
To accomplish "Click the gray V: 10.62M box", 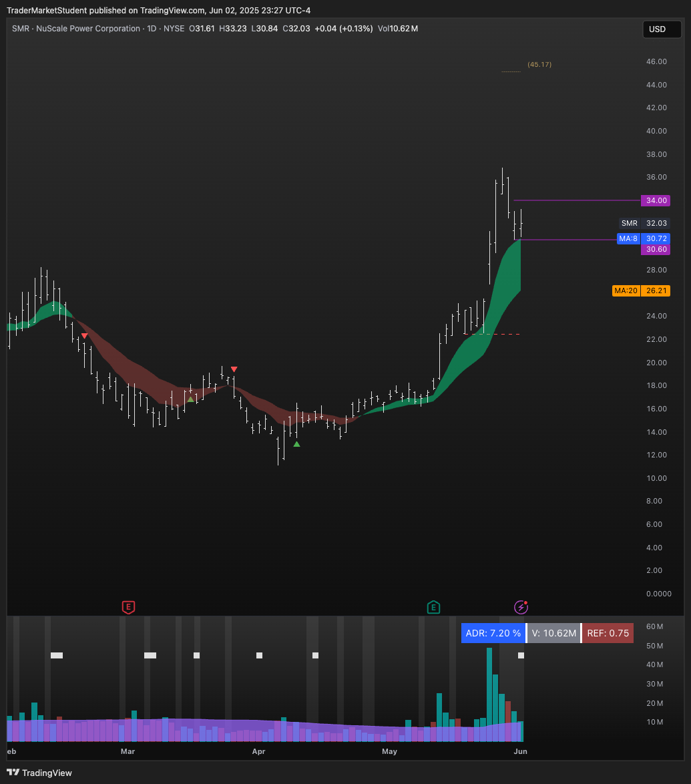I will click(553, 633).
